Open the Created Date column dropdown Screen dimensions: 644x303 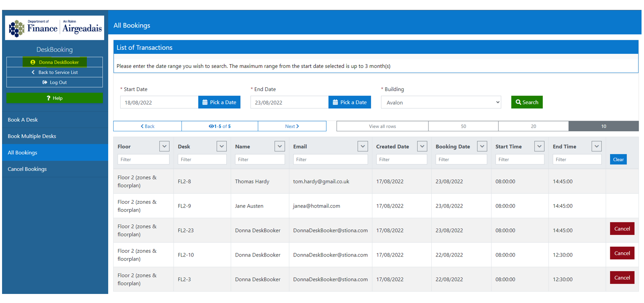(422, 146)
